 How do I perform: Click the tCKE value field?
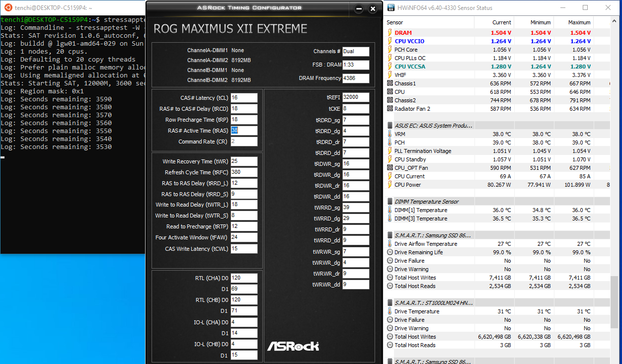click(x=356, y=108)
